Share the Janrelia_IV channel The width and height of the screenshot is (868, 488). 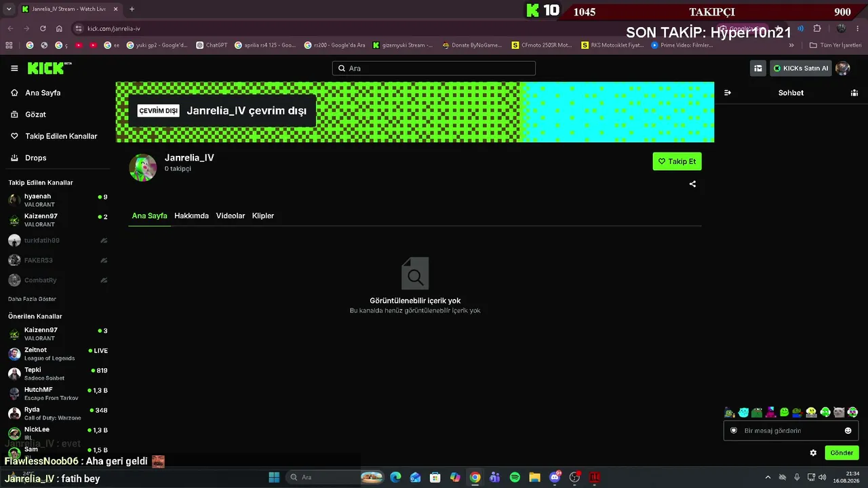point(692,184)
